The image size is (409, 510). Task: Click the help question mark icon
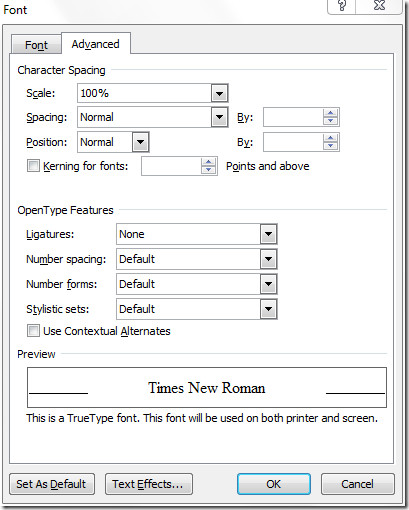(342, 5)
